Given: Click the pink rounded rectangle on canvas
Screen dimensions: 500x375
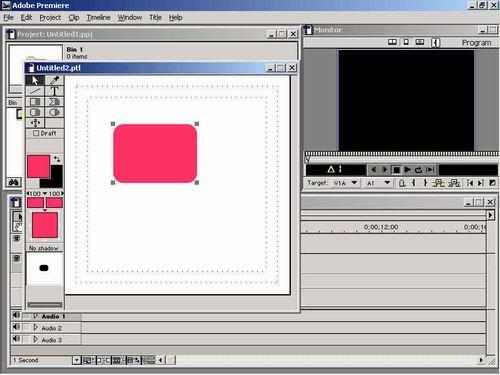Looking at the screenshot, I should [x=155, y=153].
